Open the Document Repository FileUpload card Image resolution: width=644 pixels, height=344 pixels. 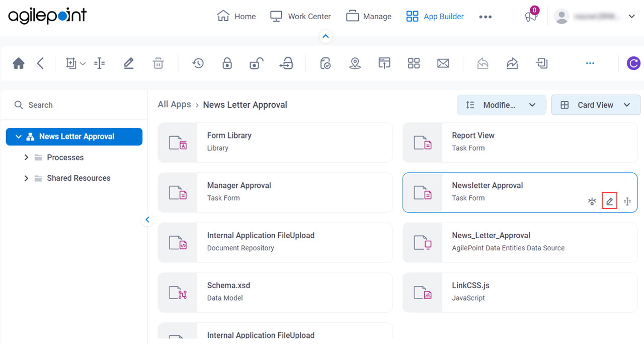(275, 242)
